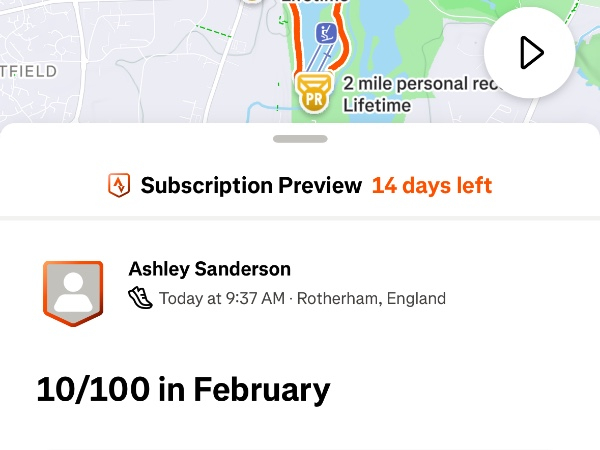The height and width of the screenshot is (450, 600).
Task: Click the "Lifetime" text under the record
Action: 377,105
